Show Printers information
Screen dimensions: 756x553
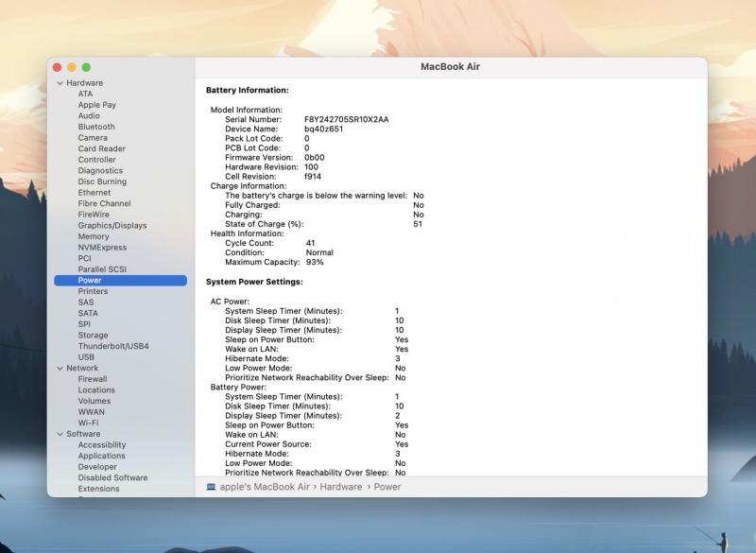[x=93, y=292]
